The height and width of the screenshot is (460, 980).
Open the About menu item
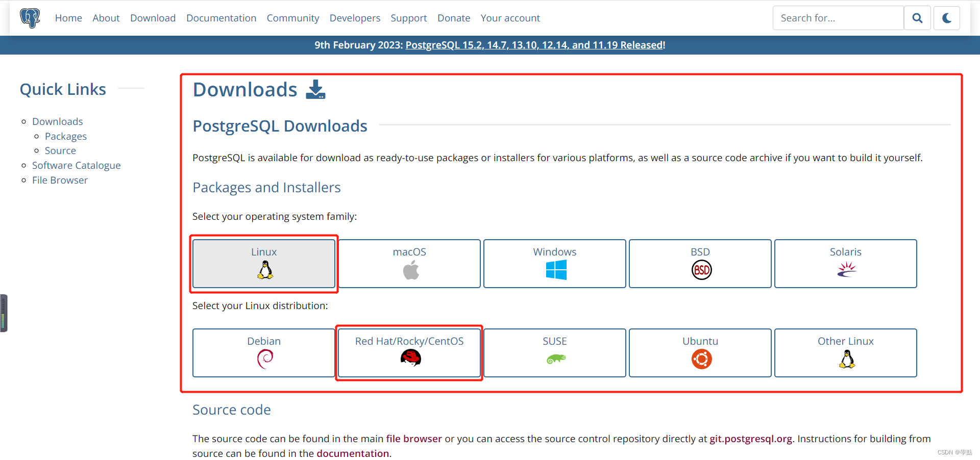(x=106, y=18)
